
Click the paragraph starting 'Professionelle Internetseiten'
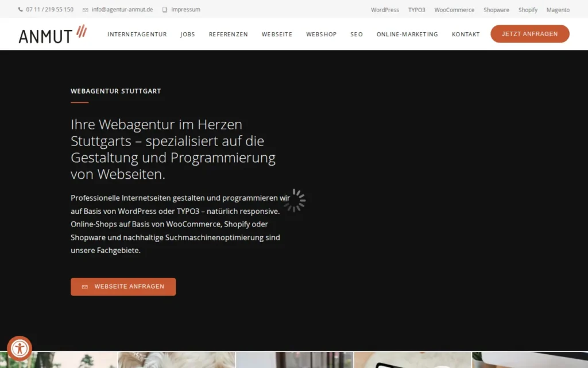point(180,224)
